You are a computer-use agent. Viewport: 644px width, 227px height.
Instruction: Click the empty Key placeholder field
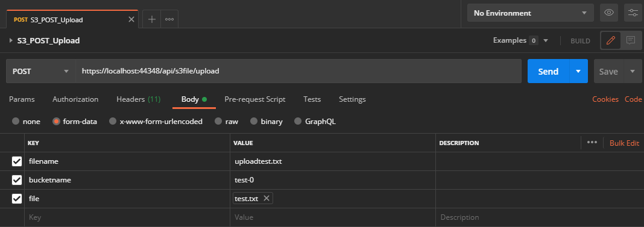(x=127, y=217)
